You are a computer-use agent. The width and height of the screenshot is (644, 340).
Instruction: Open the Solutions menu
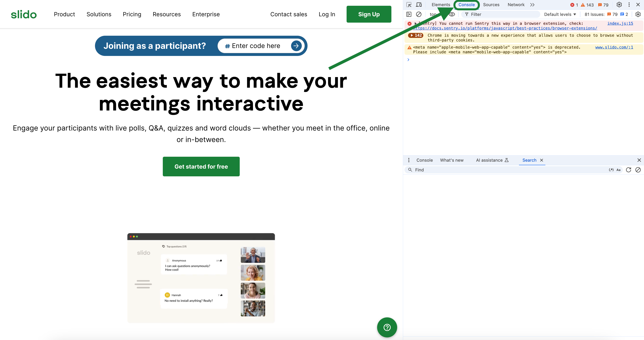[x=99, y=14]
